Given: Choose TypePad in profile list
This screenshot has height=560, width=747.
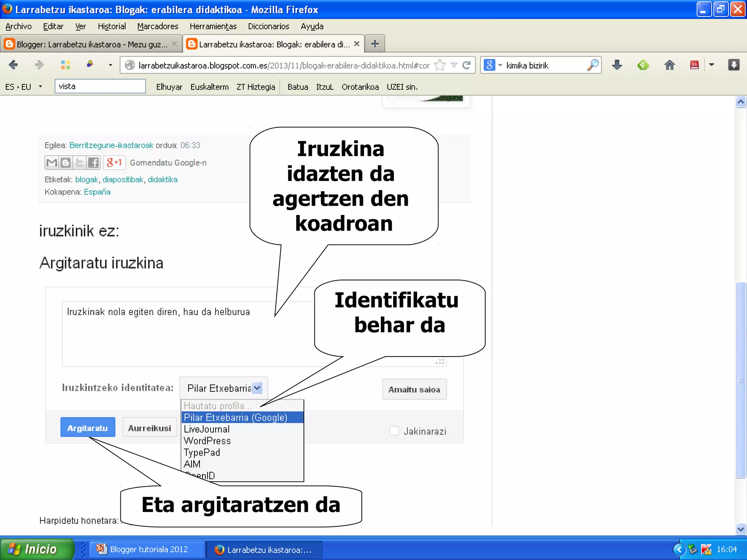Looking at the screenshot, I should 243,452.
